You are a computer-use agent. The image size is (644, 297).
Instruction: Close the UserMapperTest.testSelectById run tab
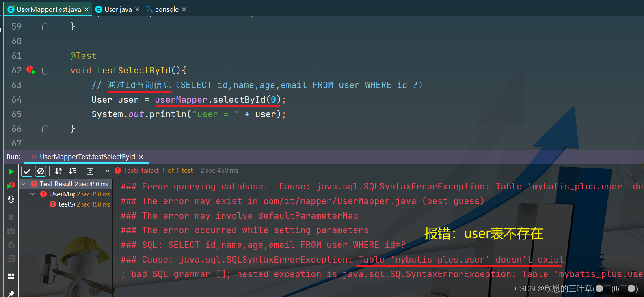click(141, 157)
